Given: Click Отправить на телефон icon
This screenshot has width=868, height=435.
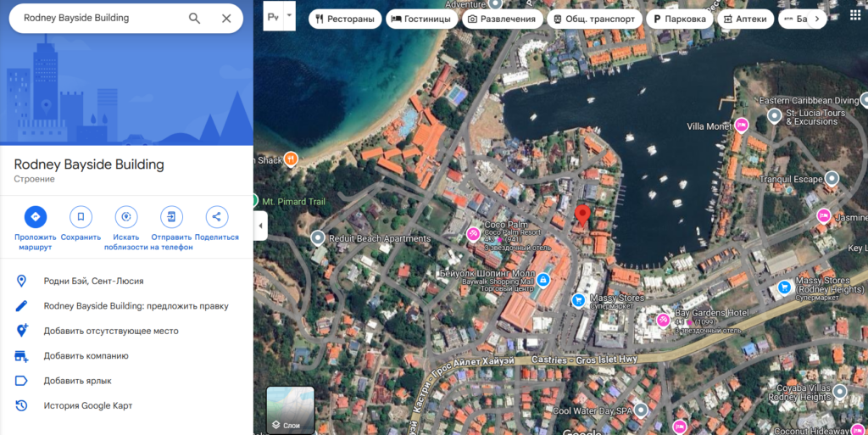Looking at the screenshot, I should click(x=171, y=216).
